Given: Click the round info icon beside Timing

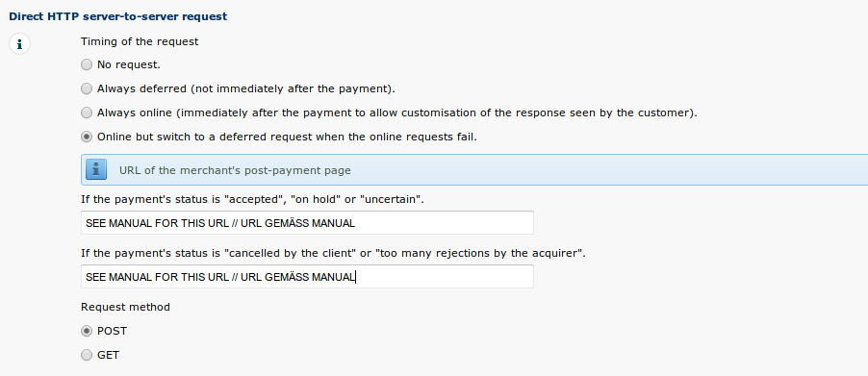Looking at the screenshot, I should (x=19, y=44).
